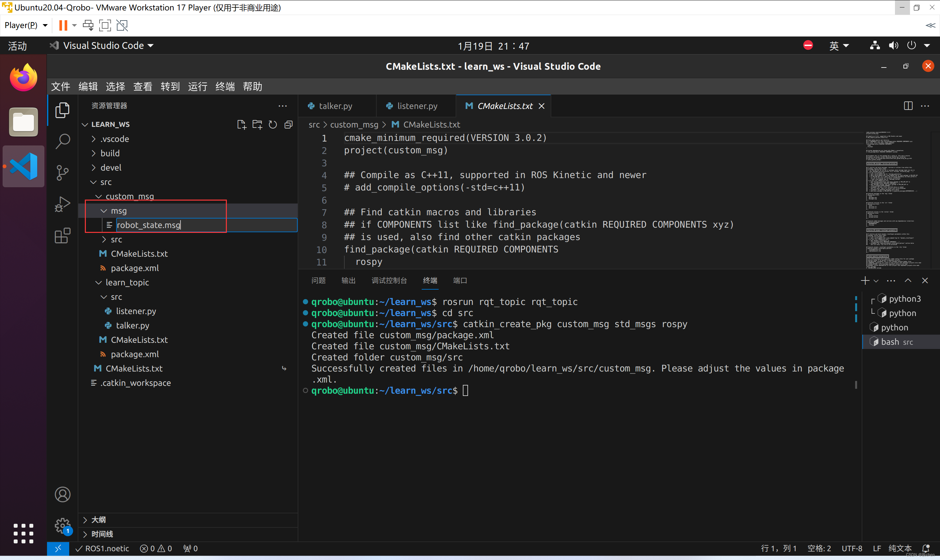Viewport: 940px width, 560px height.
Task: Open the 运行 menu
Action: click(197, 86)
